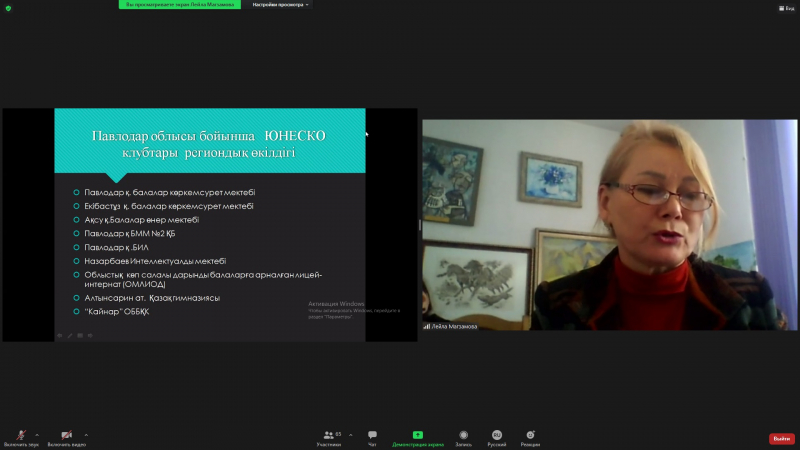Open the Участники participants panel
The image size is (800, 450).
[x=328, y=435]
